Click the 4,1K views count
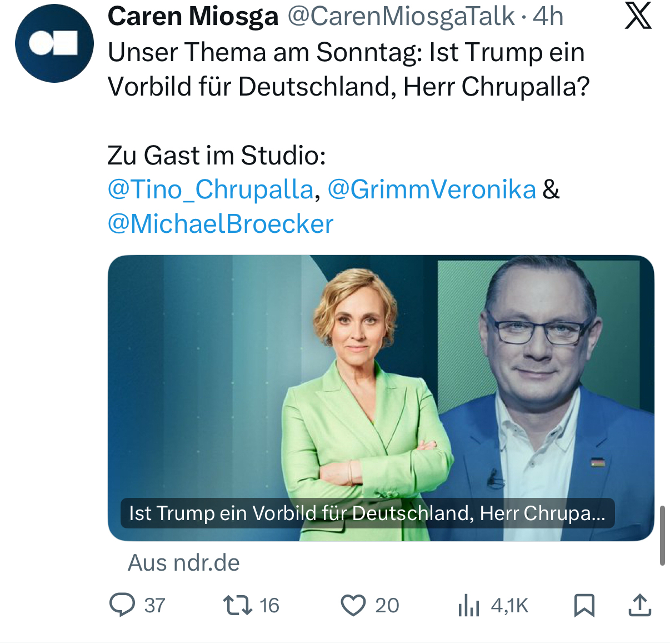Screen dimensions: 670x644 click(x=509, y=605)
